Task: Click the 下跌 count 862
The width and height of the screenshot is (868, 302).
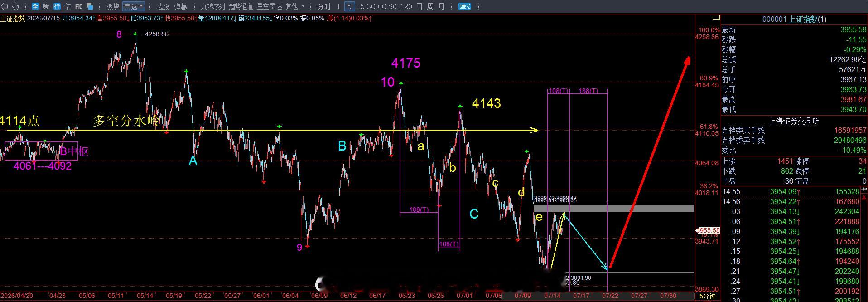Action: [787, 171]
